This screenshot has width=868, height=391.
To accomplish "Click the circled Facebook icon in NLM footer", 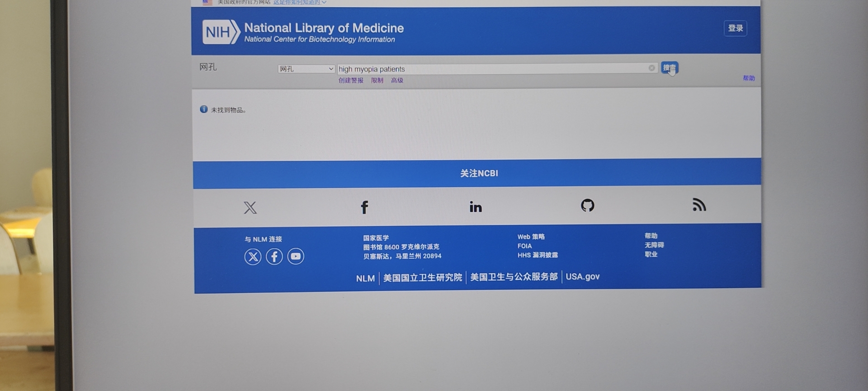I will (274, 257).
